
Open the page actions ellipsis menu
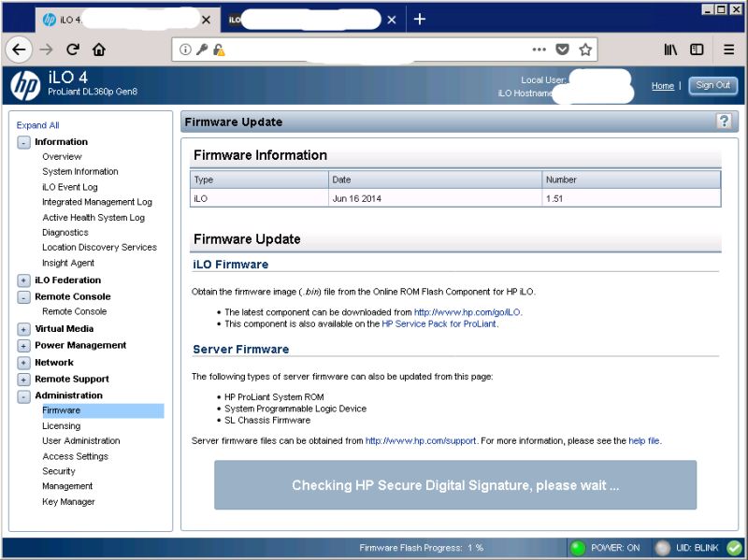click(x=539, y=49)
